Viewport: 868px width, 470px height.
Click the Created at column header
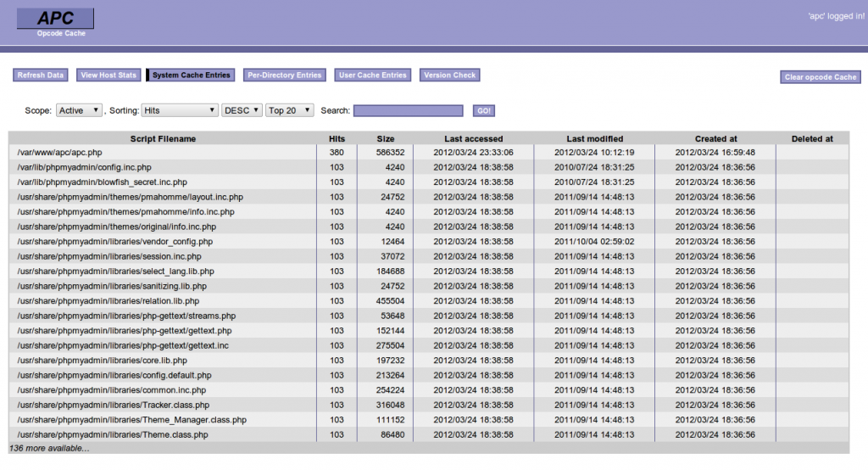[x=715, y=138]
